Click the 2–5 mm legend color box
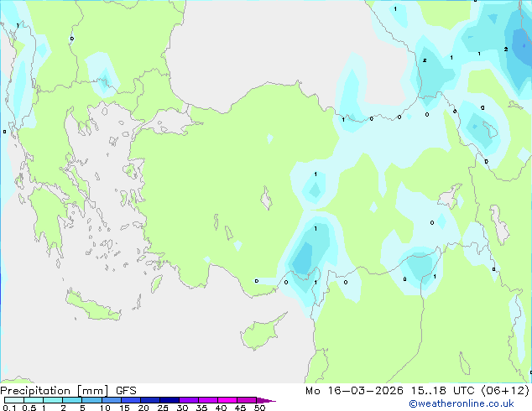Screen dimensions: 532x411 tap(72, 400)
